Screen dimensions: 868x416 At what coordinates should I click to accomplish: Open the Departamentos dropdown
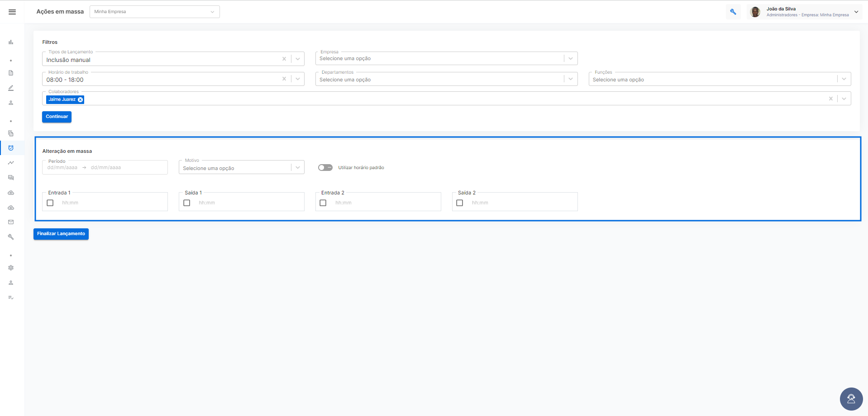[x=447, y=79]
